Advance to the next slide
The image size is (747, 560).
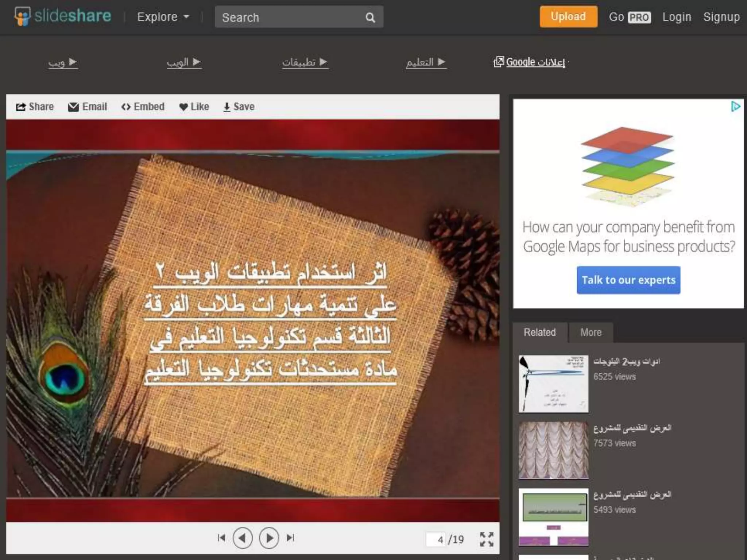[x=269, y=538]
